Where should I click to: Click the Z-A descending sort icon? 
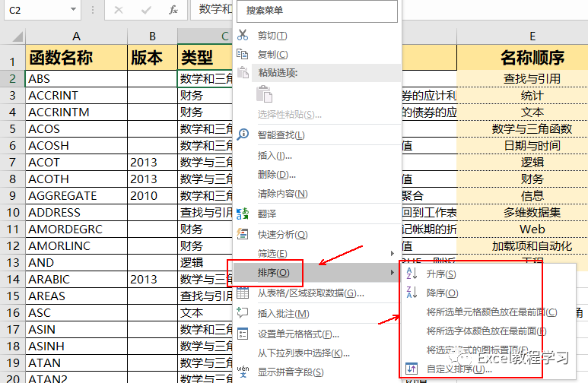412,293
